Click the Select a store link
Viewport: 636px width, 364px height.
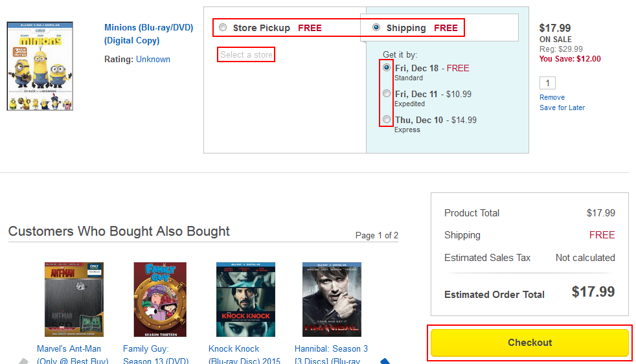(x=246, y=55)
